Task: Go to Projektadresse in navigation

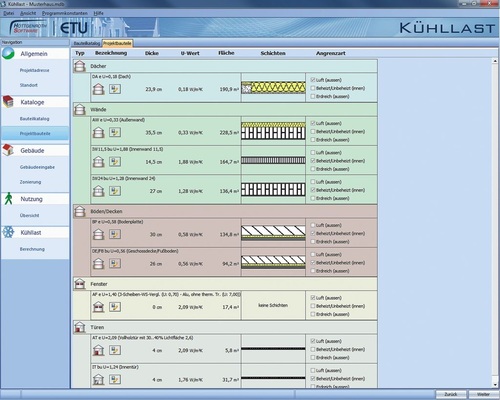Action: click(35, 70)
